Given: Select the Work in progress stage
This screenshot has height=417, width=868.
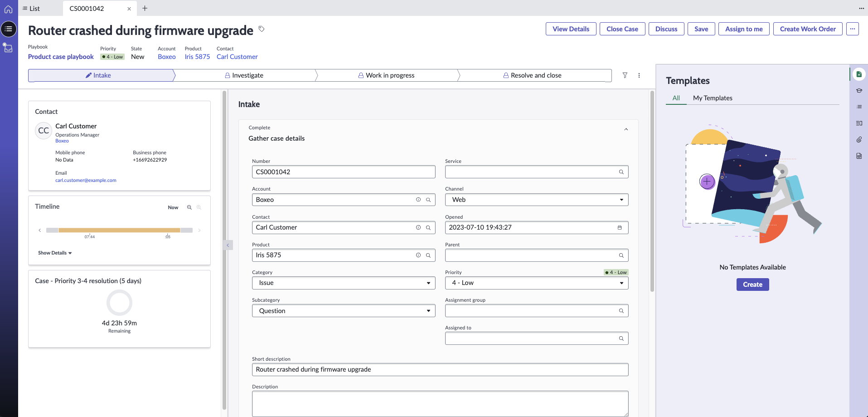Looking at the screenshot, I should pyautogui.click(x=386, y=75).
